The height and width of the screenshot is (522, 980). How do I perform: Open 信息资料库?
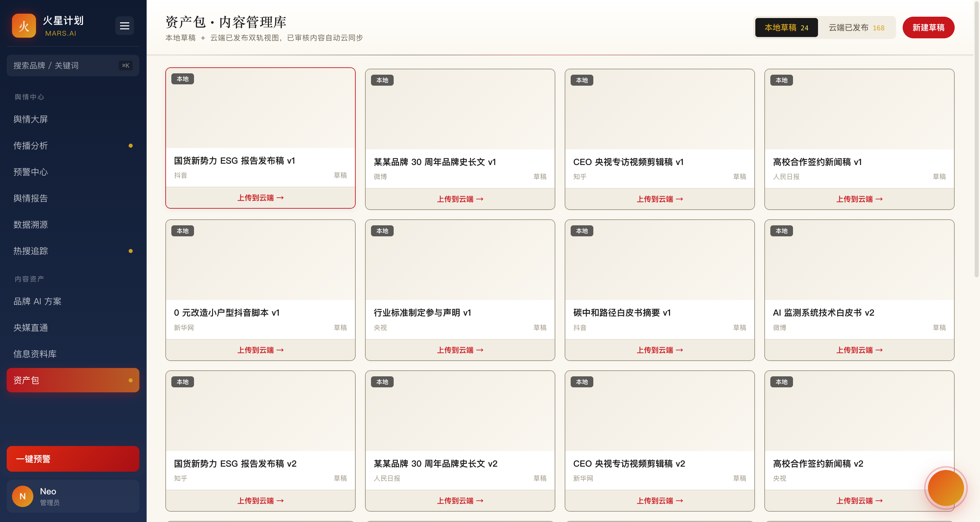click(73, 354)
